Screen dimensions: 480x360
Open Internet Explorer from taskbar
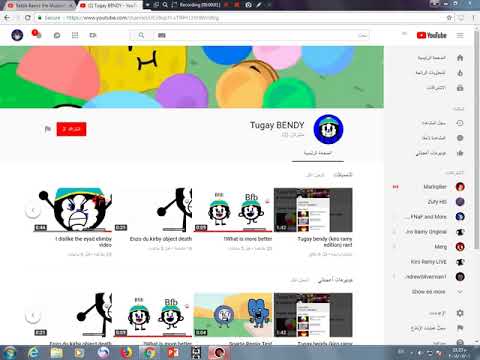click(x=33, y=352)
